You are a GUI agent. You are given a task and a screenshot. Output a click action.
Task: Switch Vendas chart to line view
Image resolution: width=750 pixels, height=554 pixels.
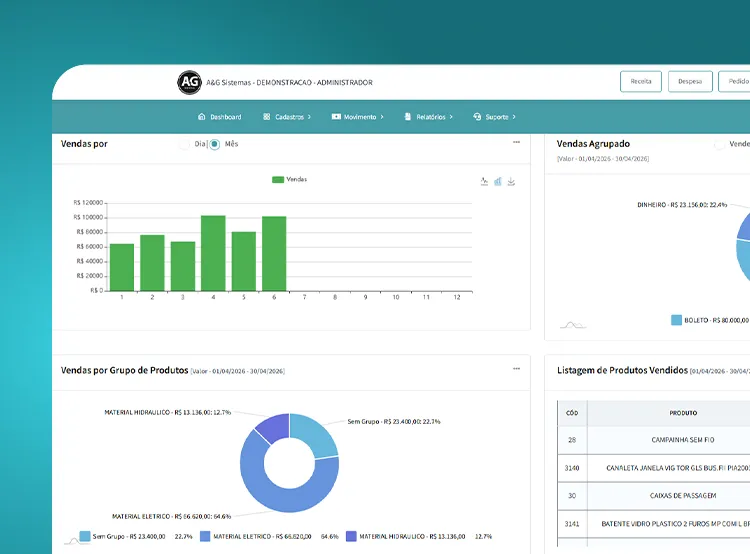click(x=484, y=181)
